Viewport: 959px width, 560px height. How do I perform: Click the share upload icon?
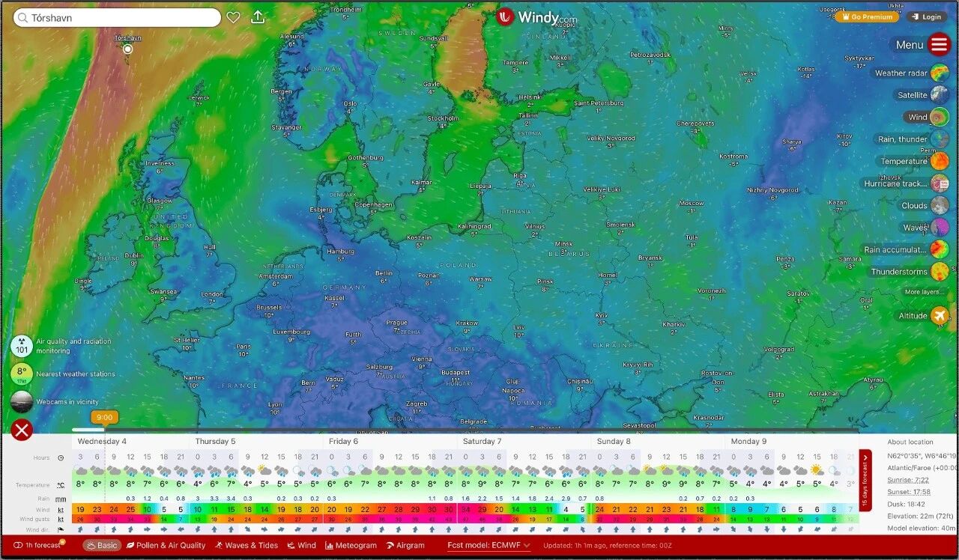(258, 17)
